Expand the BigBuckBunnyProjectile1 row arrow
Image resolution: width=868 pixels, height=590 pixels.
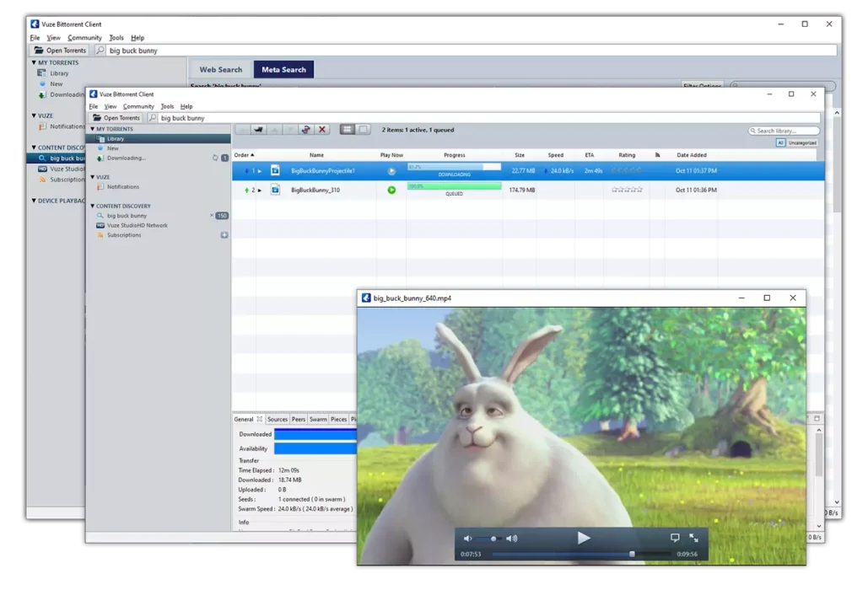coord(260,171)
